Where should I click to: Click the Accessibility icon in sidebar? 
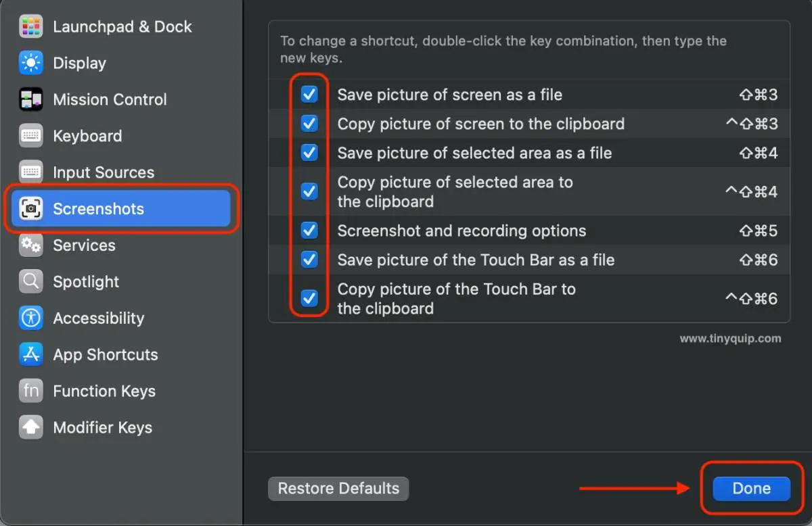click(31, 318)
